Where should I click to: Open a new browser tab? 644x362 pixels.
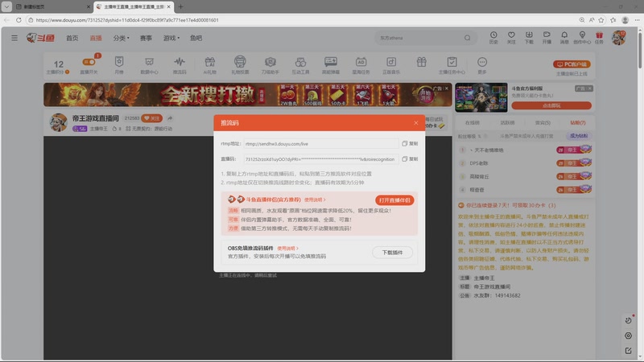point(180,6)
